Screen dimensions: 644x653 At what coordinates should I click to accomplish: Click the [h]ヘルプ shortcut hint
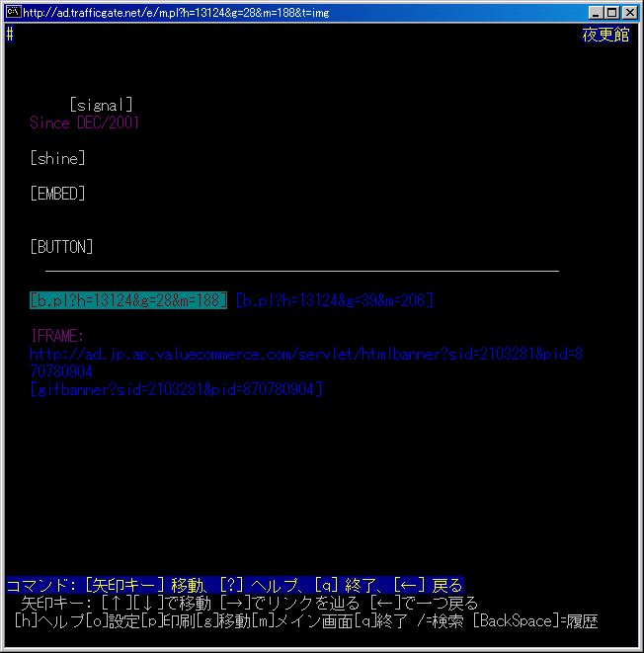49,621
